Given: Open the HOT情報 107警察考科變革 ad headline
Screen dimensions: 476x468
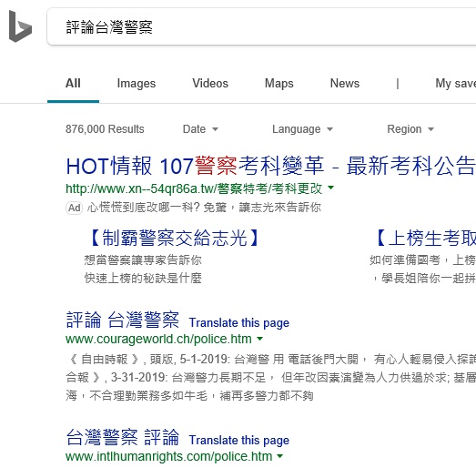Looking at the screenshot, I should 270,166.
